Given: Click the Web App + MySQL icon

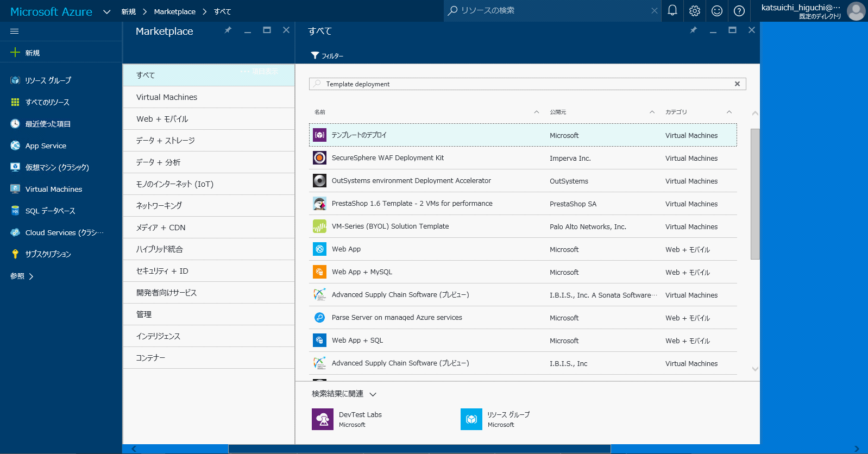Looking at the screenshot, I should click(x=320, y=272).
